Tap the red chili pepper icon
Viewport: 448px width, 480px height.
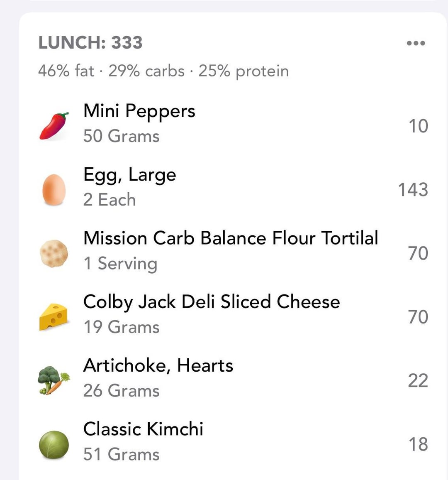(54, 126)
